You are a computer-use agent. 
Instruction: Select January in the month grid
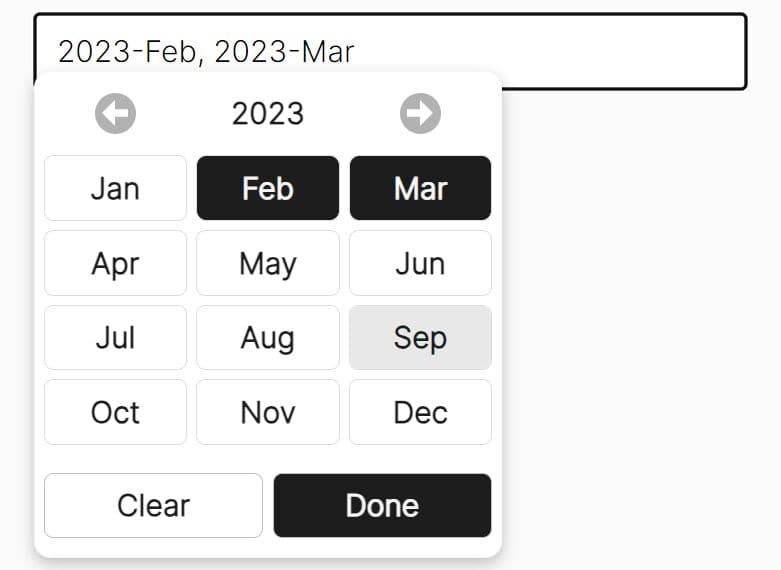(115, 188)
